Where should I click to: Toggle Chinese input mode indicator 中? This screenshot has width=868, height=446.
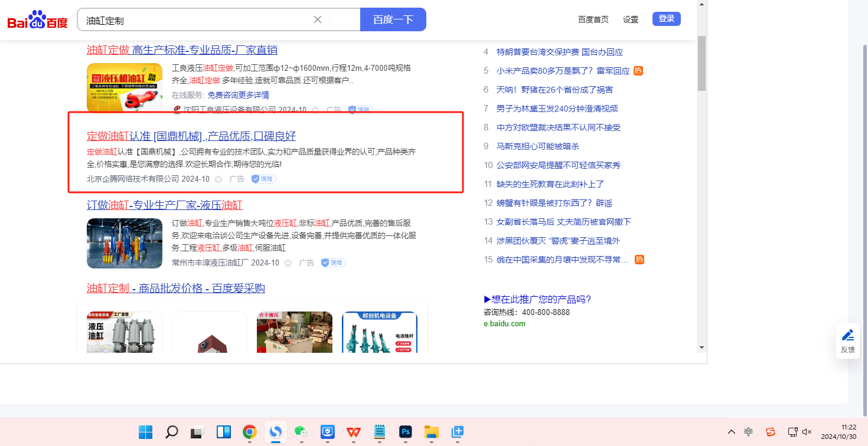pos(749,432)
